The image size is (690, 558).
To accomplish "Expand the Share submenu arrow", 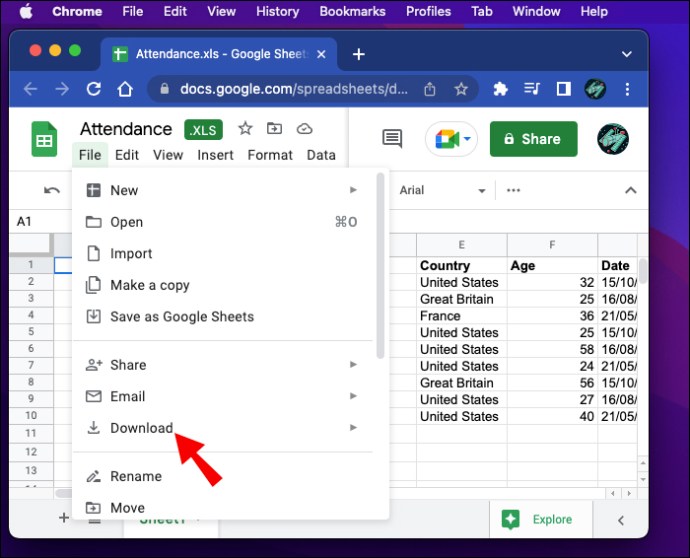I will 353,364.
